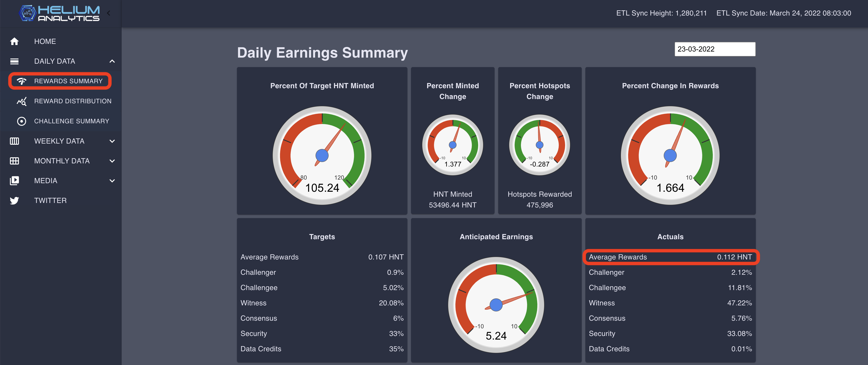Screen dimensions: 868x365
Task: Click the Challenge Summary target icon
Action: coord(22,121)
